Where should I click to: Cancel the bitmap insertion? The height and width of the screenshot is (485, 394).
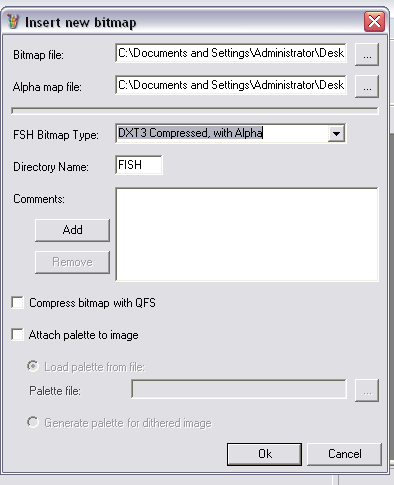[x=344, y=454]
